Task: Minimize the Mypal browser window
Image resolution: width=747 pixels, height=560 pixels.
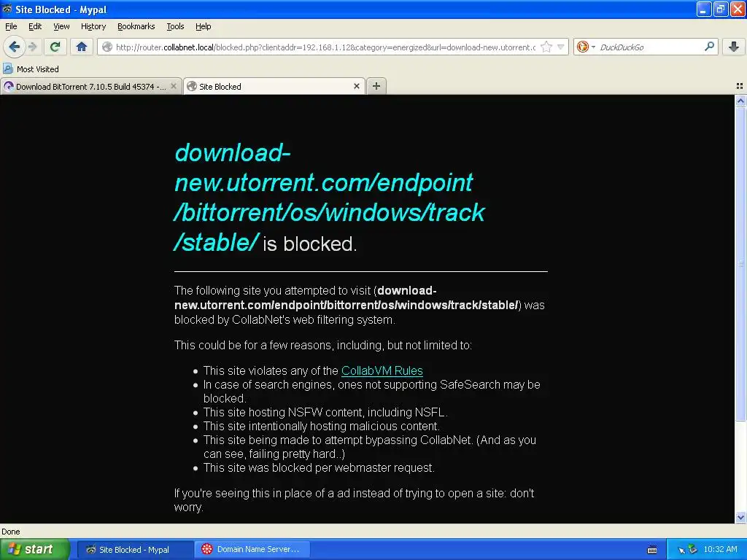Action: [704, 9]
